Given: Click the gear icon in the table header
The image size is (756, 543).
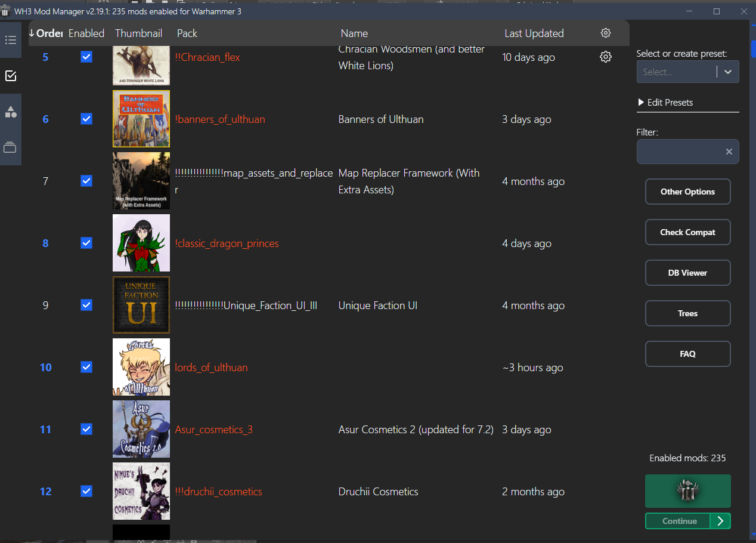Looking at the screenshot, I should click(x=606, y=33).
